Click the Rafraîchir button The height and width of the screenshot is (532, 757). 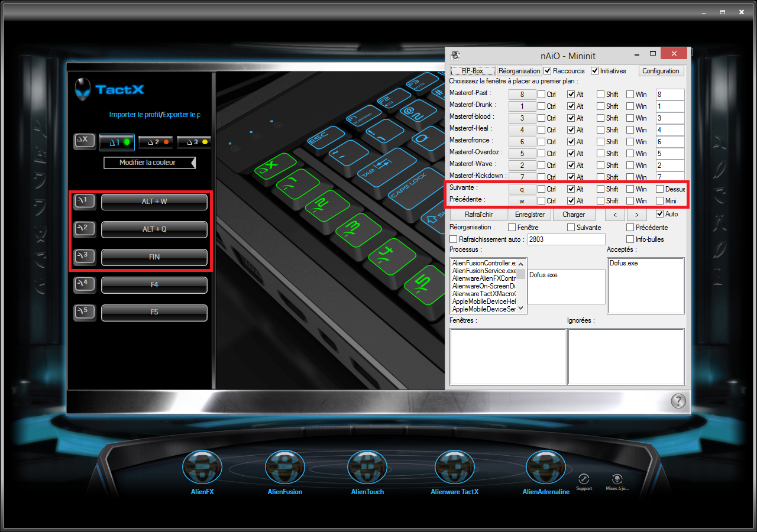click(x=478, y=215)
